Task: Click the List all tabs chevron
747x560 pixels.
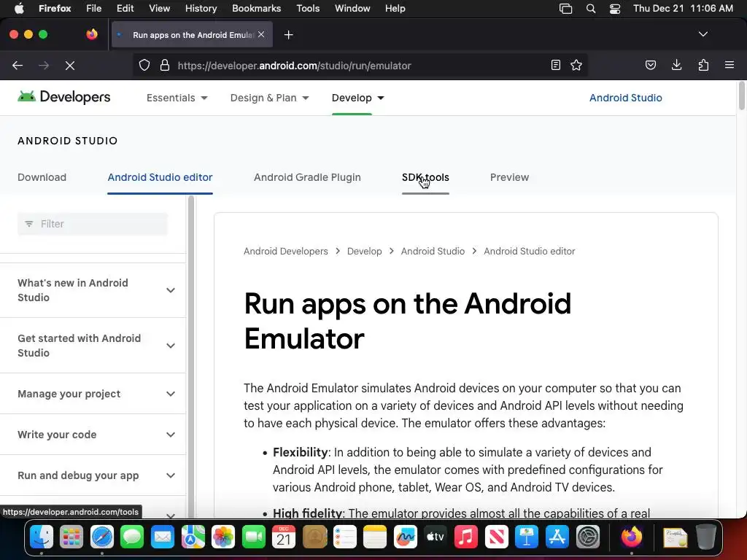Action: (x=703, y=34)
